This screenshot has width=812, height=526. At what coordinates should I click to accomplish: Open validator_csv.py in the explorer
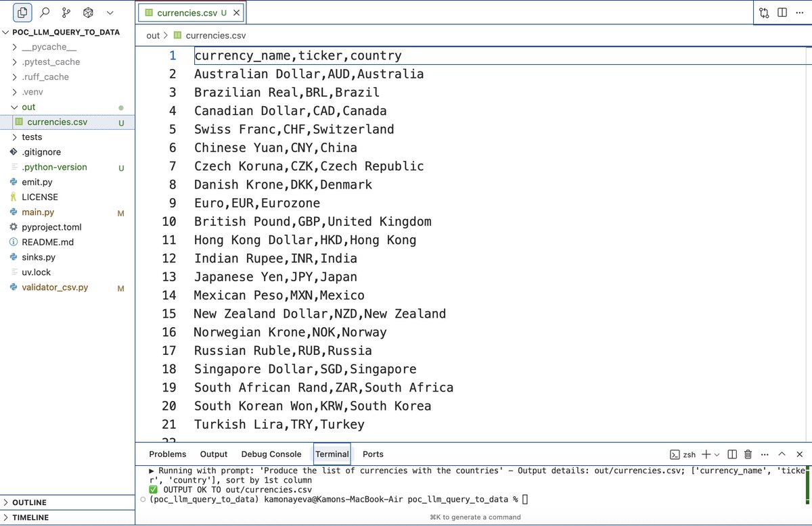coord(55,287)
